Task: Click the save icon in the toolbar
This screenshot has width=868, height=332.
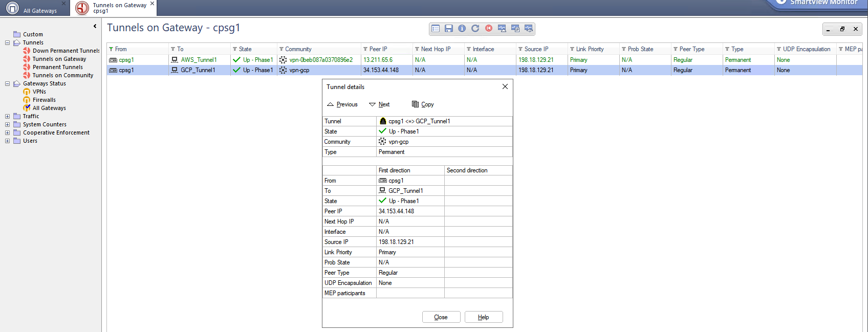Action: (449, 29)
